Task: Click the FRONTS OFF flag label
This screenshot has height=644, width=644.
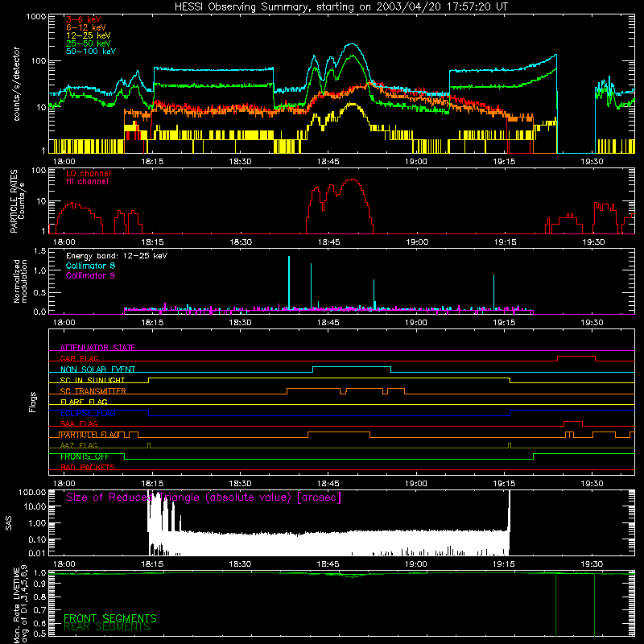Action: click(x=85, y=456)
